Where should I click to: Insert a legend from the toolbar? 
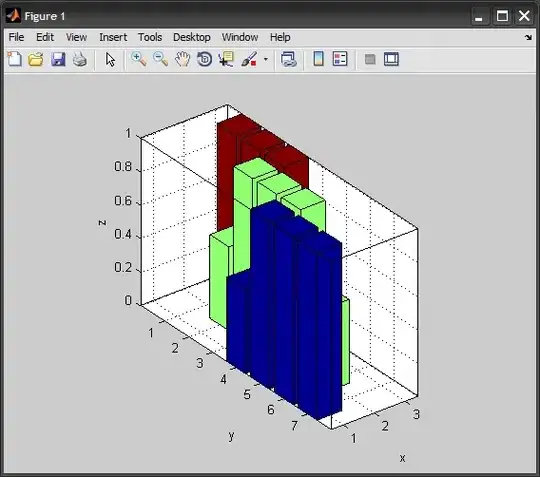[x=340, y=59]
